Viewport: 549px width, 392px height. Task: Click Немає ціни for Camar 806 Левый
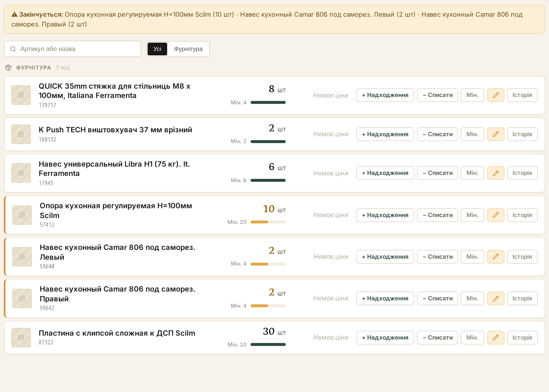(331, 257)
